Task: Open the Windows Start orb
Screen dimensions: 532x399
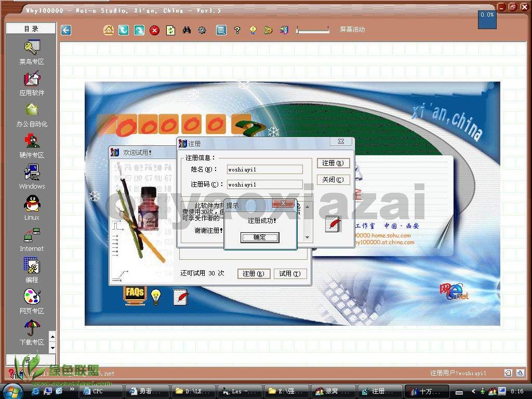Action: point(12,391)
